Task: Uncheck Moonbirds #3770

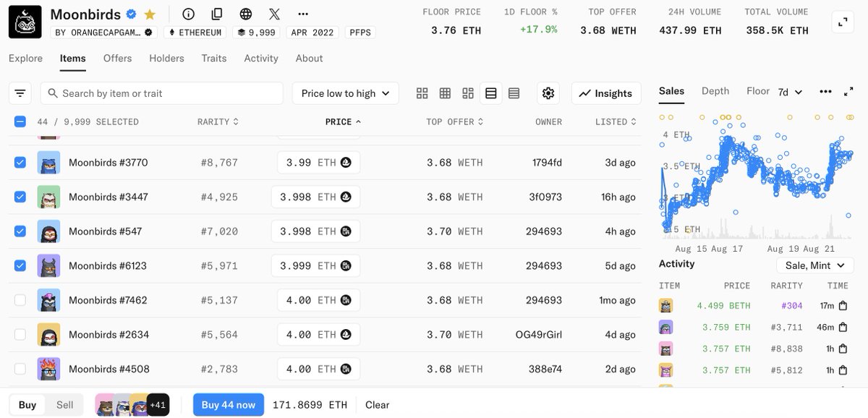Action: click(20, 163)
